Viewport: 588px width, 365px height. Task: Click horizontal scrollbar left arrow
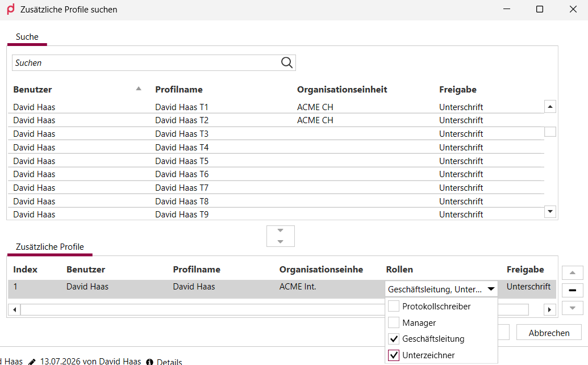(14, 309)
